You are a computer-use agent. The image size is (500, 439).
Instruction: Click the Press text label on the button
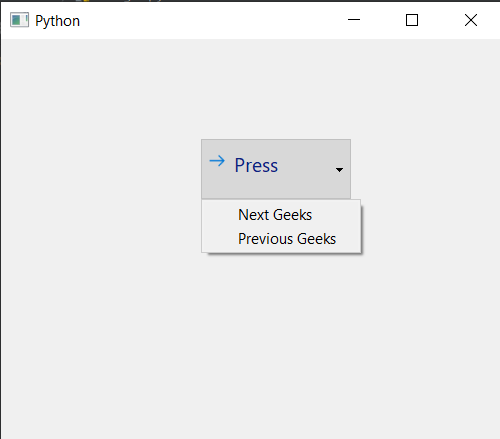click(x=256, y=165)
